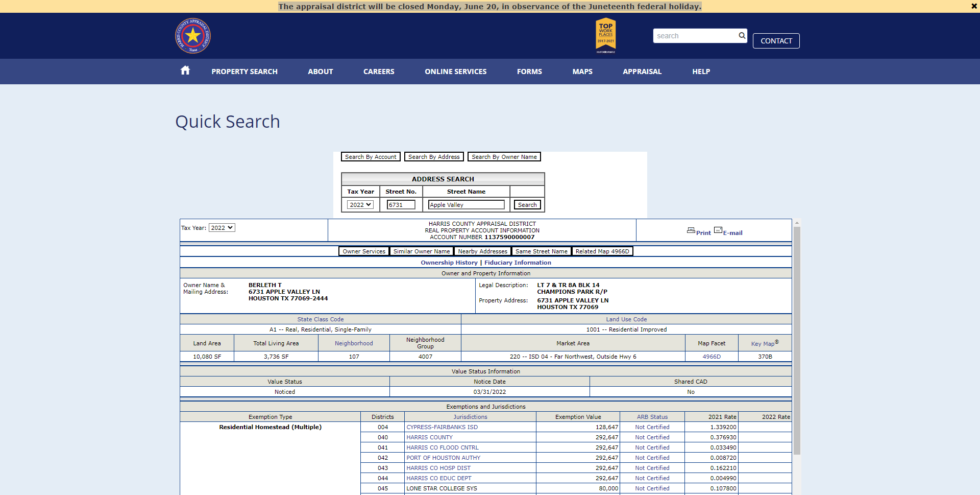Click the Owner Services button
The width and height of the screenshot is (980, 495).
(x=364, y=251)
